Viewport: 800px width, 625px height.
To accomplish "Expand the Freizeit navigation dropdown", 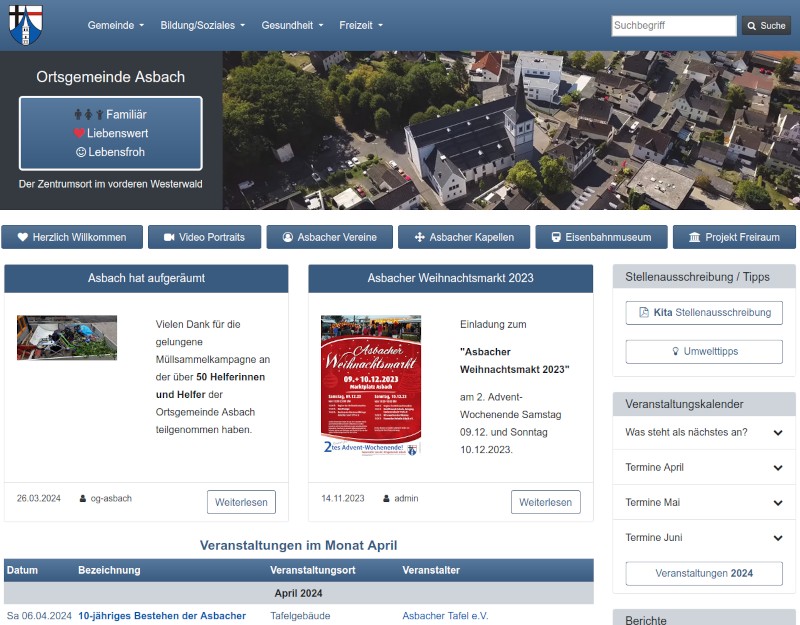I will (x=361, y=25).
